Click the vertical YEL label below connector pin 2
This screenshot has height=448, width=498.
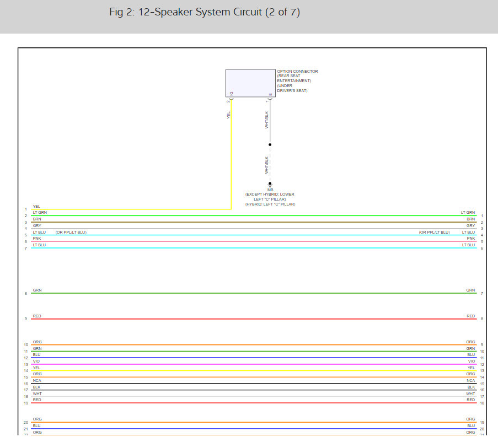[228, 115]
